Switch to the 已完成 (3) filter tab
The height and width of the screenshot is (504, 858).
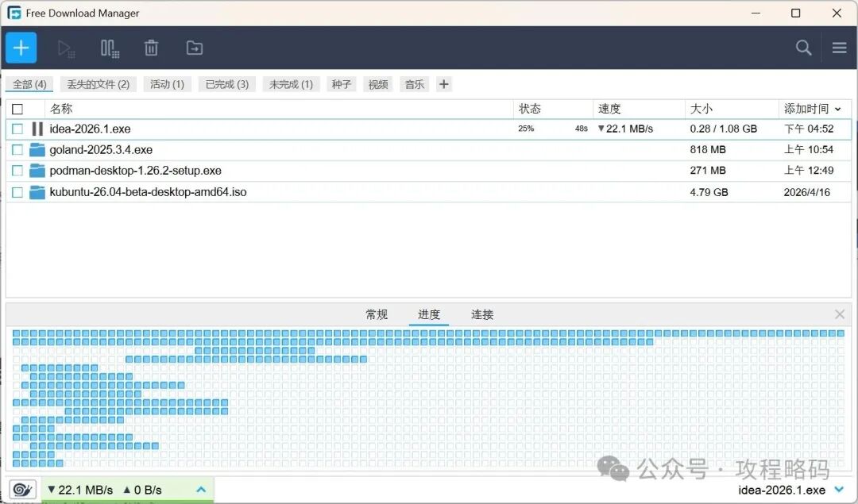[226, 84]
